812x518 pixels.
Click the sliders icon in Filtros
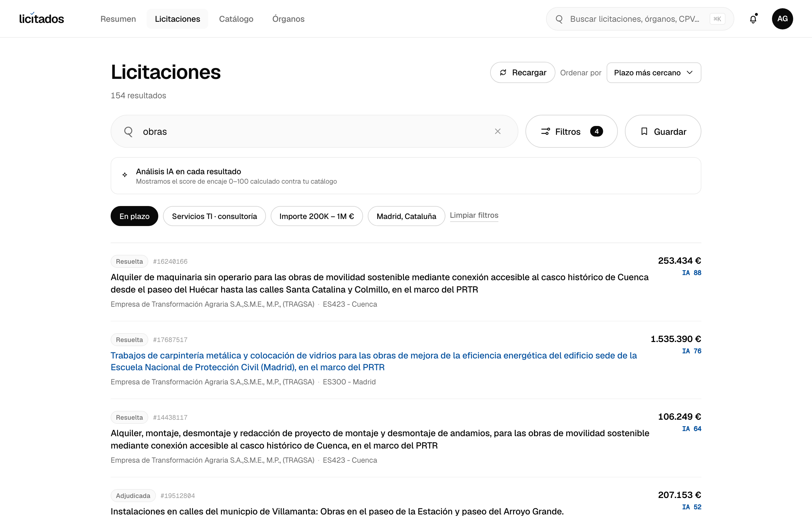click(x=546, y=132)
